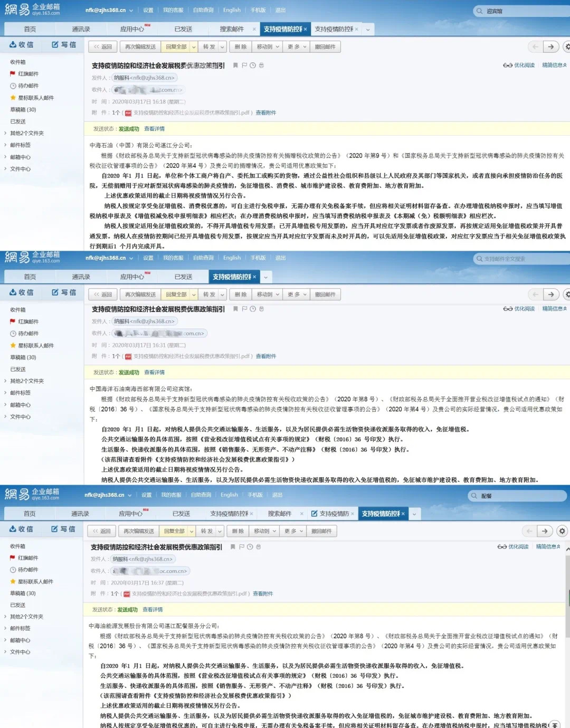Viewport: 570px width, 728px height.
Task: Open the gear settings icon in the 16:37 email window
Action: click(x=562, y=531)
